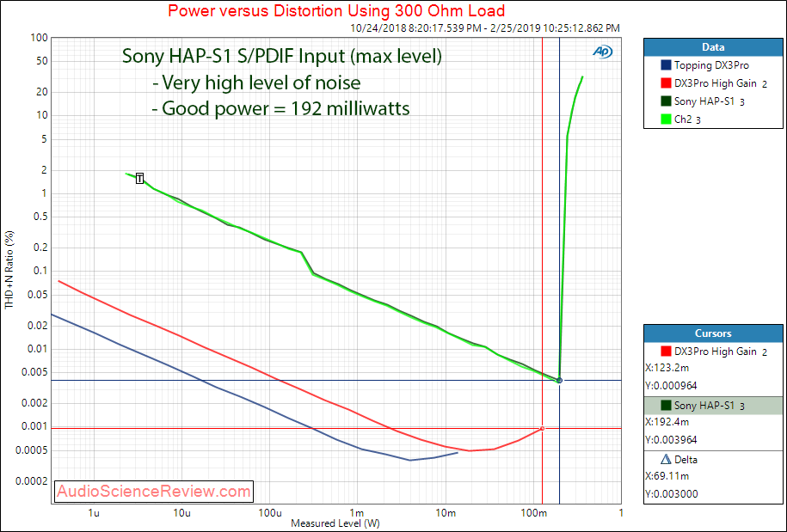
Task: Click the '1m' tick label on the x-axis
Action: click(x=357, y=513)
